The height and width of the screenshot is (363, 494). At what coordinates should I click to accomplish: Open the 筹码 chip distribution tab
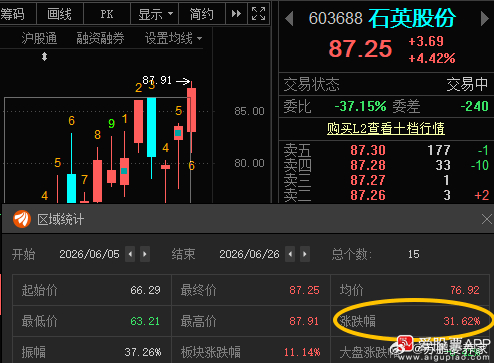[x=13, y=14]
